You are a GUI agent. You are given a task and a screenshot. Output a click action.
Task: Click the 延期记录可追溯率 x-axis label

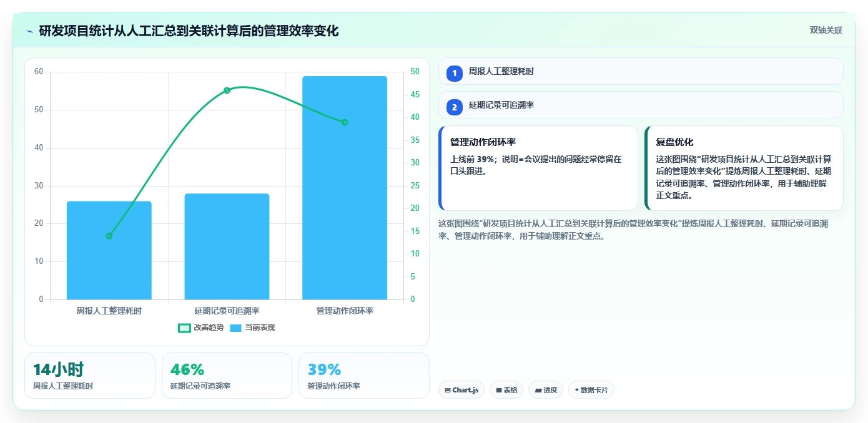(x=227, y=311)
